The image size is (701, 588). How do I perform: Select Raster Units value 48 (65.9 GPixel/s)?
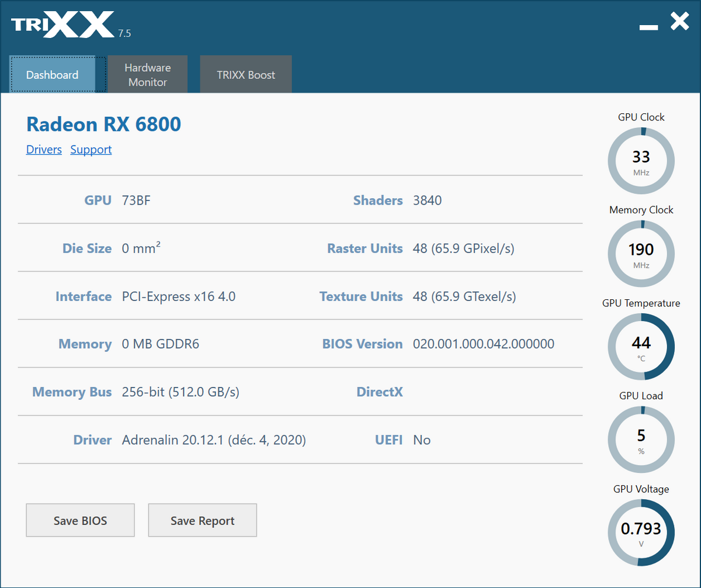[x=464, y=248]
